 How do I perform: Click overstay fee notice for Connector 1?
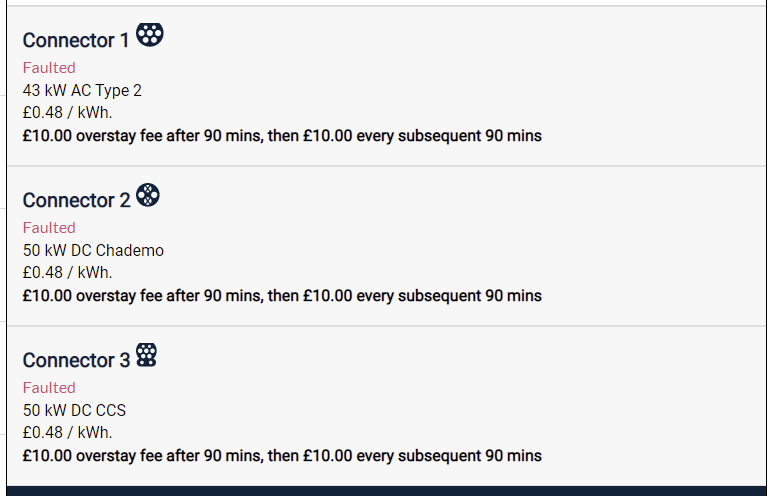[282, 136]
